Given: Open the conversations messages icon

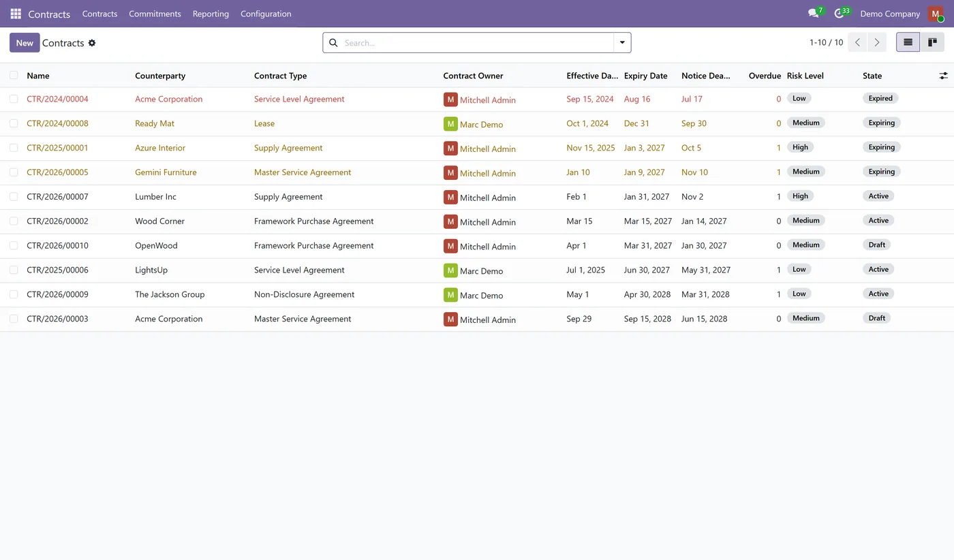Looking at the screenshot, I should (x=814, y=14).
